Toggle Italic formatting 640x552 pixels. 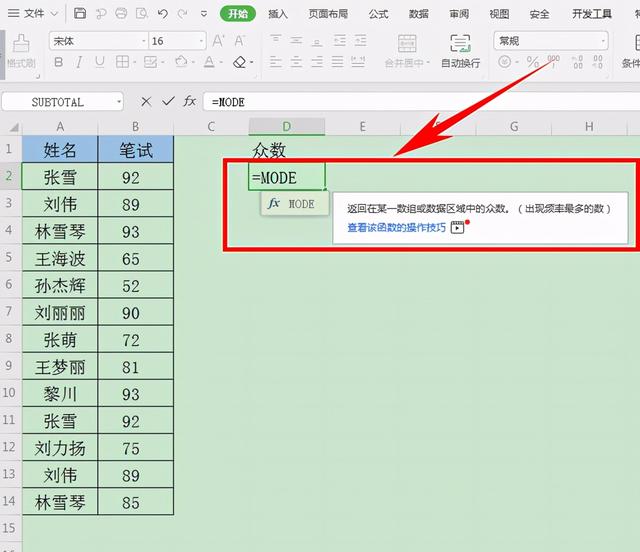tap(79, 62)
